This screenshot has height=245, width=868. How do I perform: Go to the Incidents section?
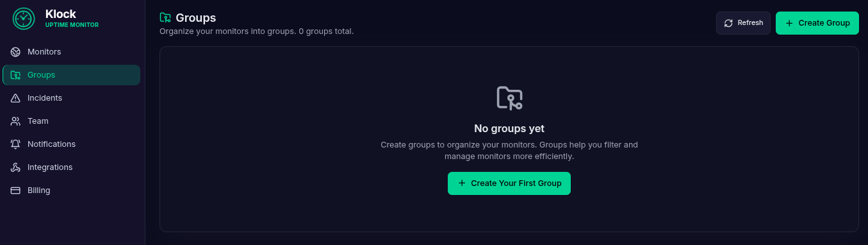[71, 98]
